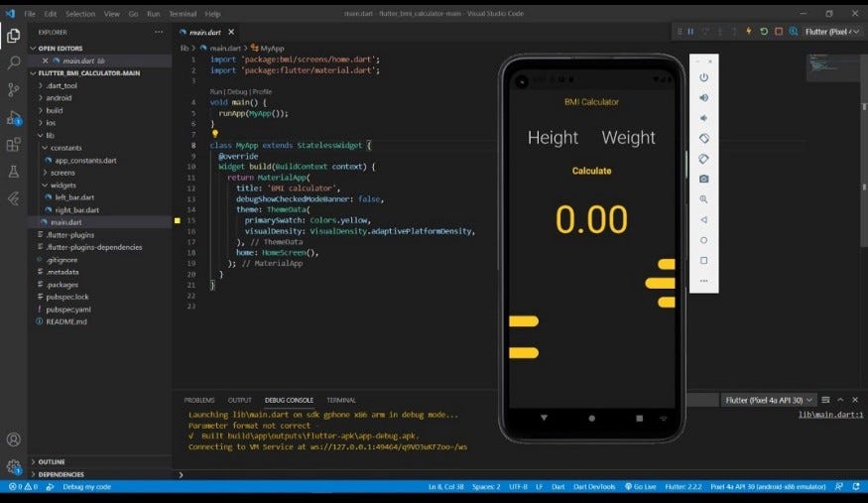Click Go Live in the status bar
868x503 pixels.
[641, 486]
